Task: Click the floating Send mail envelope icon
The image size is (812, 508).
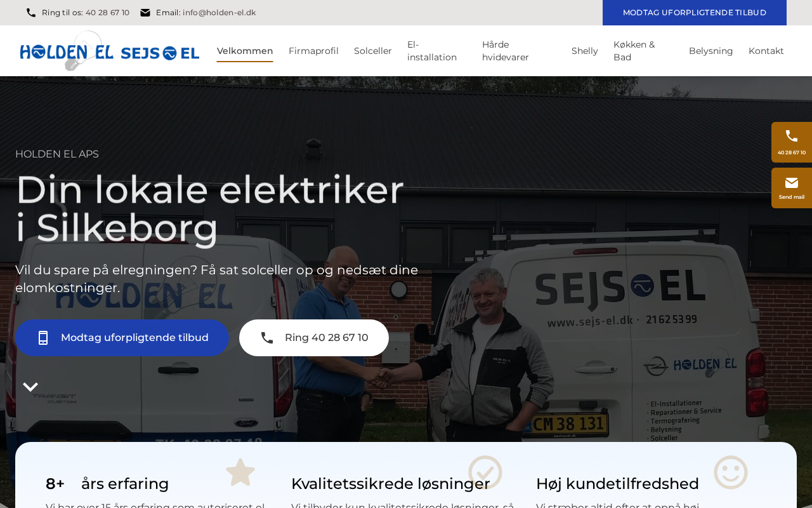Action: [792, 183]
